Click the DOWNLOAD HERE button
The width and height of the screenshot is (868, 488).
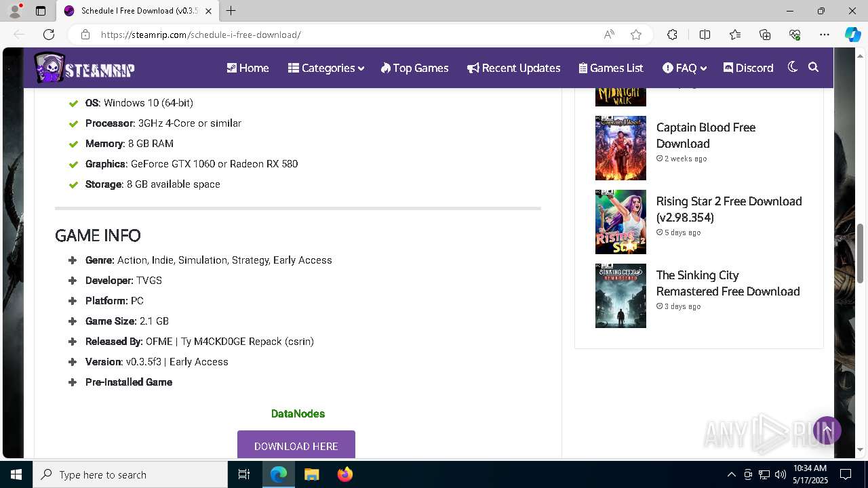pyautogui.click(x=296, y=445)
